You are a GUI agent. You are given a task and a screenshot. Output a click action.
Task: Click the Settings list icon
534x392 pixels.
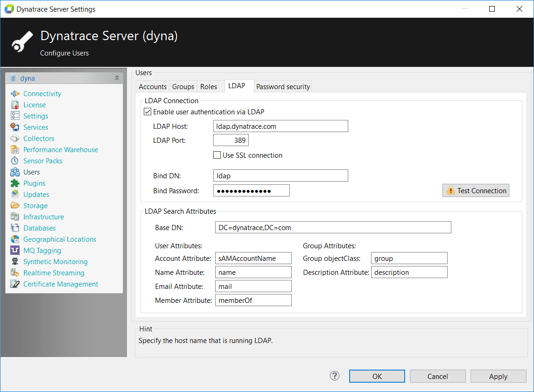click(15, 116)
